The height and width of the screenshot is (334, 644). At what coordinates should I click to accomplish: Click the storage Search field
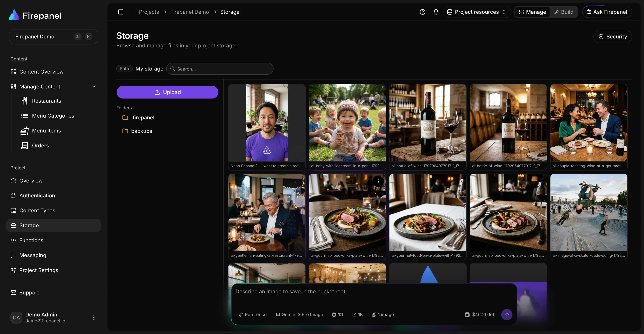(220, 69)
